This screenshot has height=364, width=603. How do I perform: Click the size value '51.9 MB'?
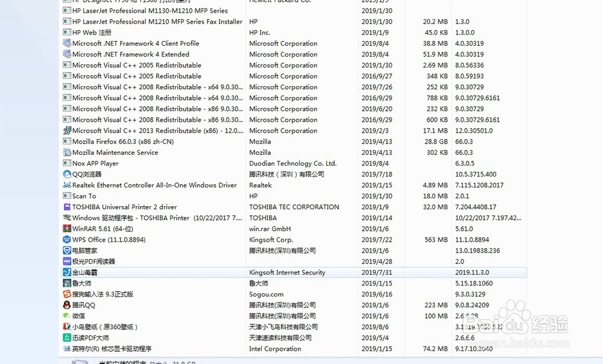pos(435,54)
